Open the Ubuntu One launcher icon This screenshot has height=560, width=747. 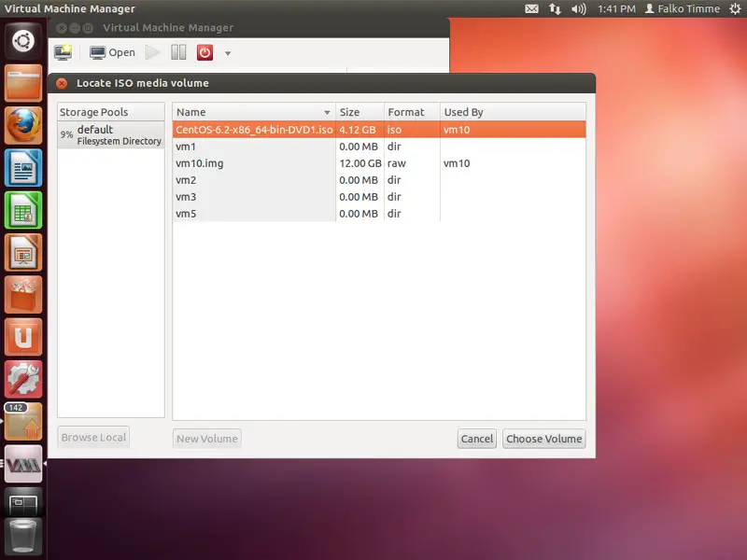click(x=22, y=337)
